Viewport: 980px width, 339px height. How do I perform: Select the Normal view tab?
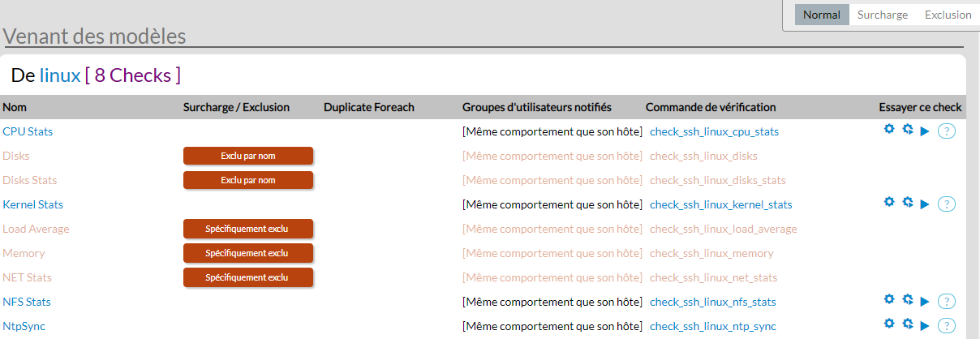click(x=822, y=15)
